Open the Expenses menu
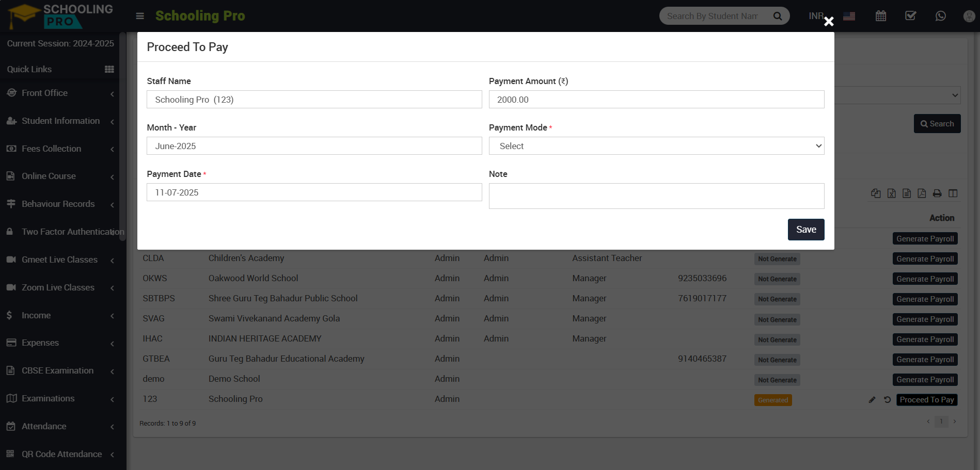980x470 pixels. (x=60, y=343)
